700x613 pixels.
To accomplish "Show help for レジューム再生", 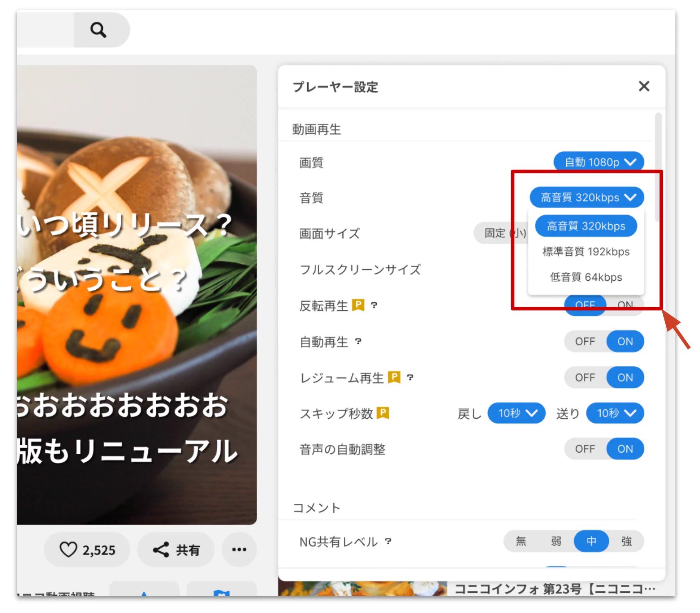I will (410, 377).
